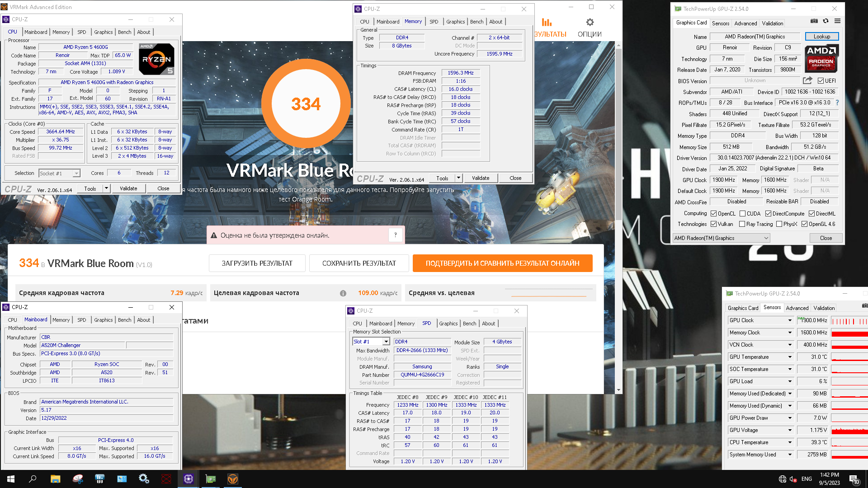Open the SPD Slot #1 dropdown
Screen dimensions: 868x488
[x=371, y=342]
